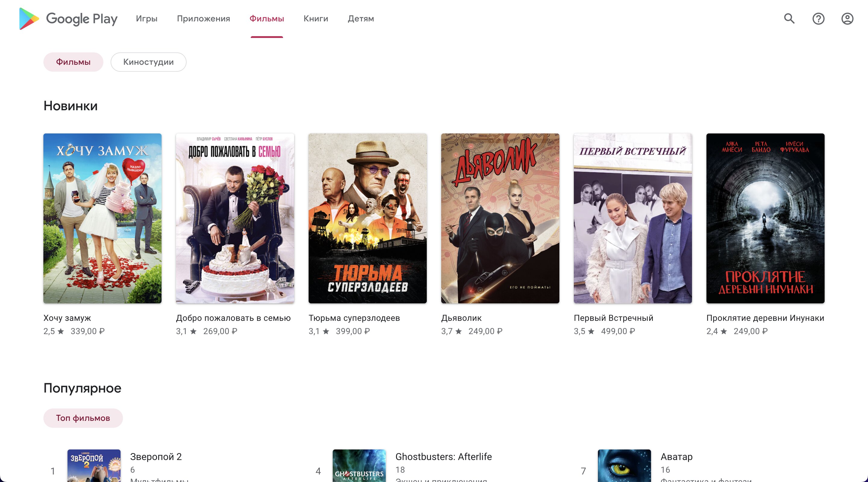Open the Зверопой 2 thumbnail
The height and width of the screenshot is (482, 868).
pos(94,465)
